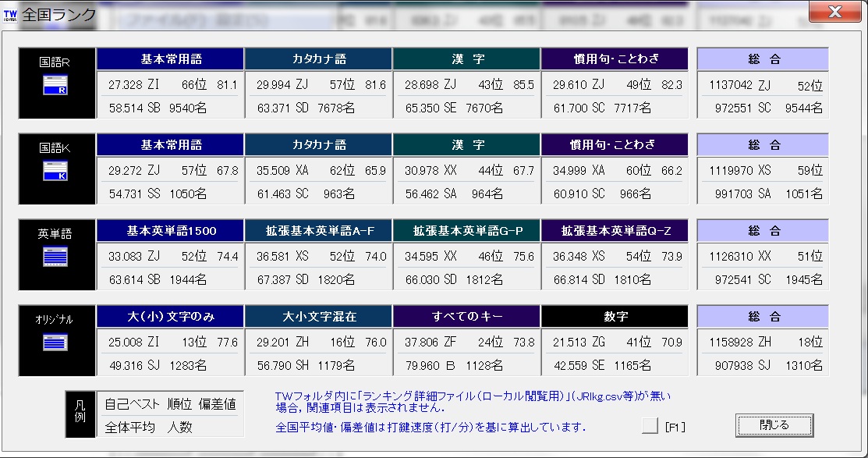Click the 国語R category icon

point(55,85)
